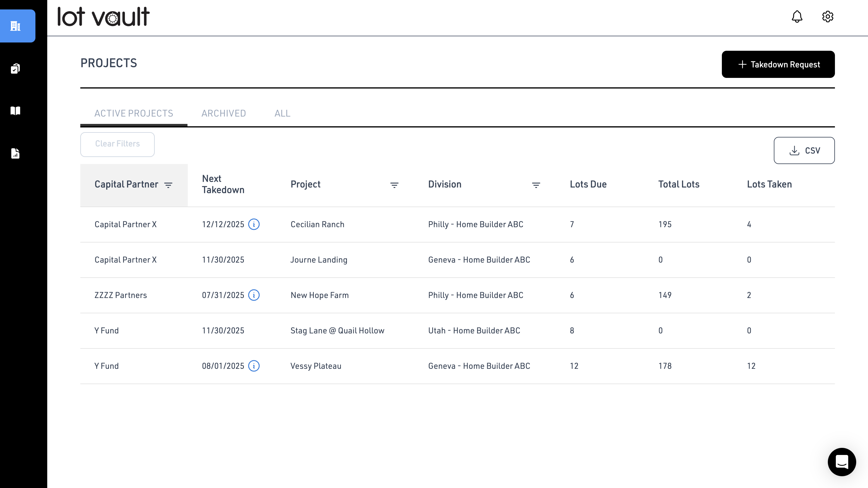Screen dimensions: 868x488
Task: Switch to the Archived tab
Action: tap(224, 114)
